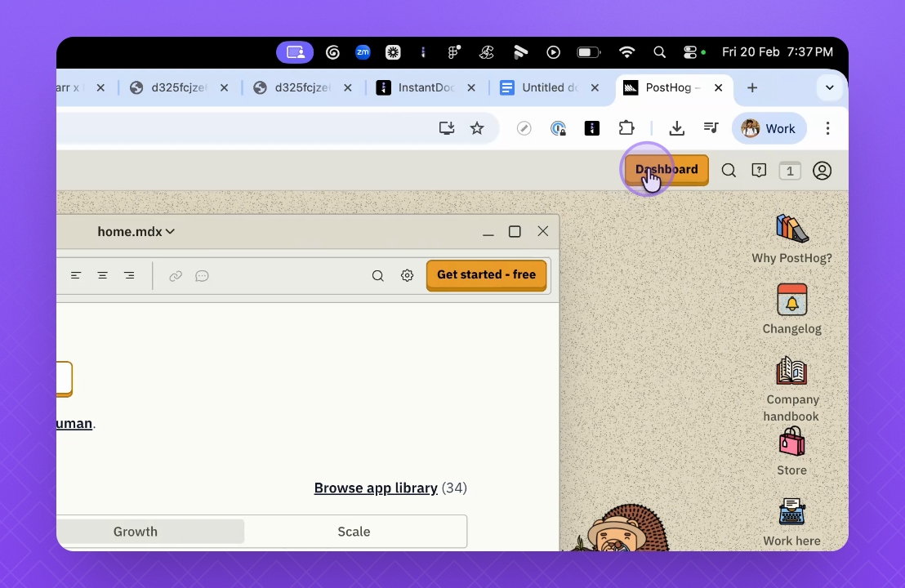Open Chrome downloads arrow icon
Screen dimensions: 905x588
tap(677, 128)
